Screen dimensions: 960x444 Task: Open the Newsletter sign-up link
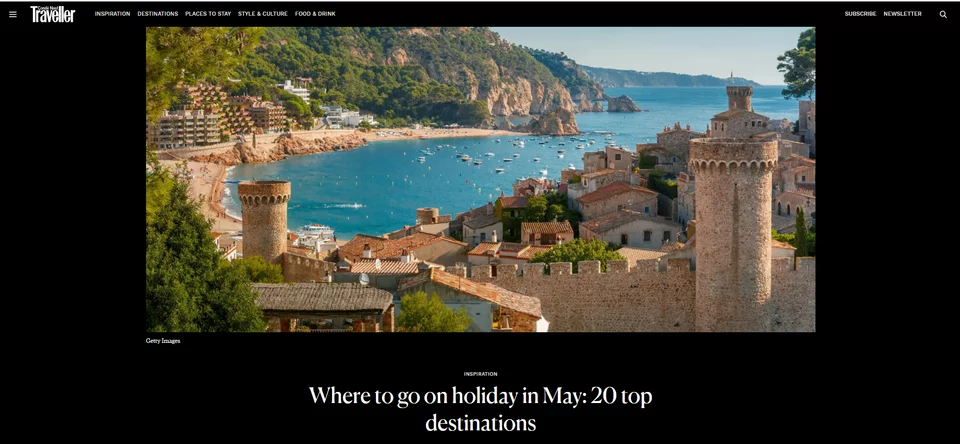point(902,13)
